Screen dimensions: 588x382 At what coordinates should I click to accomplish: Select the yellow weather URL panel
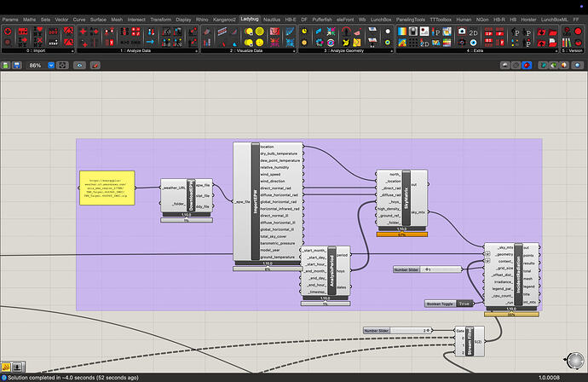click(x=107, y=188)
